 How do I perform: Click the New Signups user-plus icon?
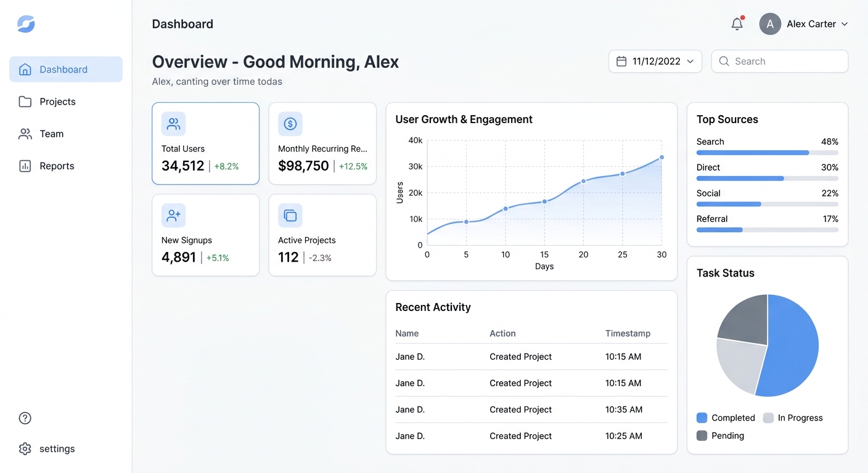click(x=173, y=216)
